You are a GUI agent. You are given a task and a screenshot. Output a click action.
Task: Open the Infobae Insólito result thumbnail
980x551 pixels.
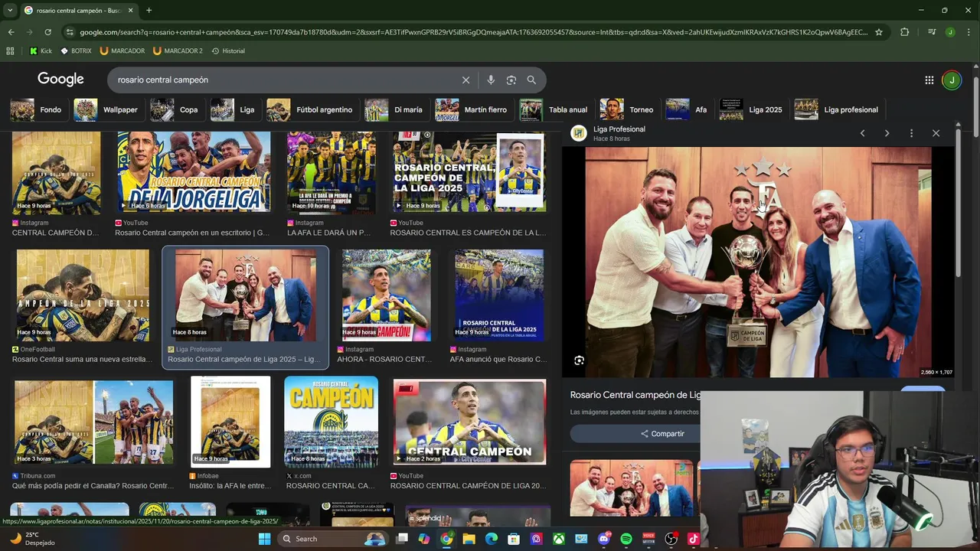230,422
